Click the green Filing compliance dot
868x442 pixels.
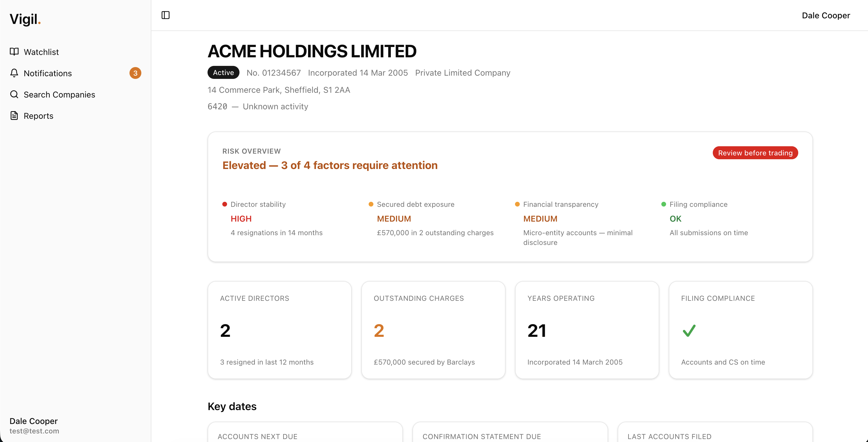click(x=663, y=204)
